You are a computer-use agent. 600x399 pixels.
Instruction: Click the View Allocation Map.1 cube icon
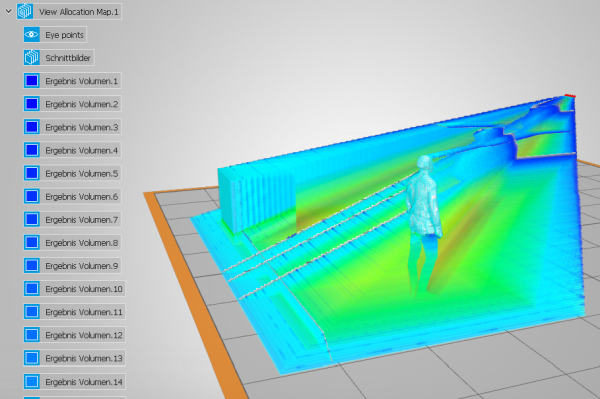tap(24, 11)
